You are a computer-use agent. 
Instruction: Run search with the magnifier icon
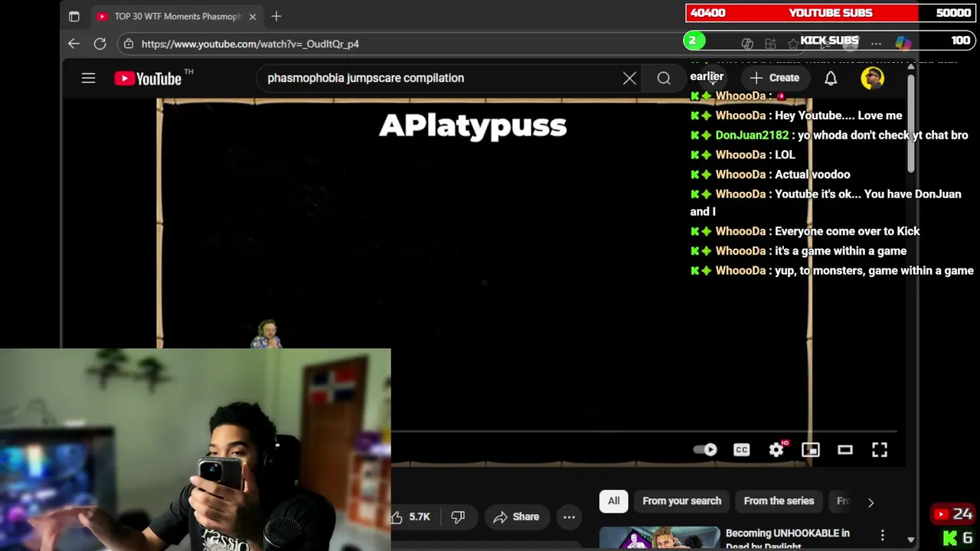click(x=664, y=78)
